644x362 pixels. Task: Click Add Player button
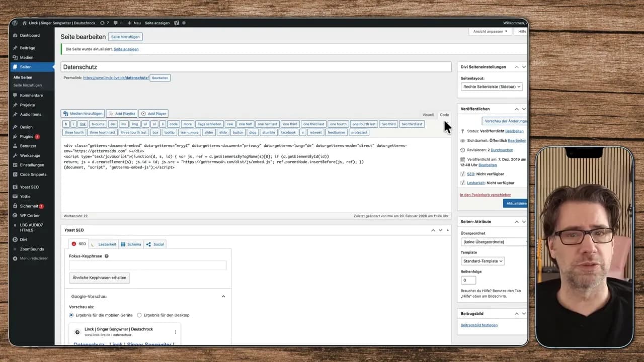pyautogui.click(x=153, y=114)
